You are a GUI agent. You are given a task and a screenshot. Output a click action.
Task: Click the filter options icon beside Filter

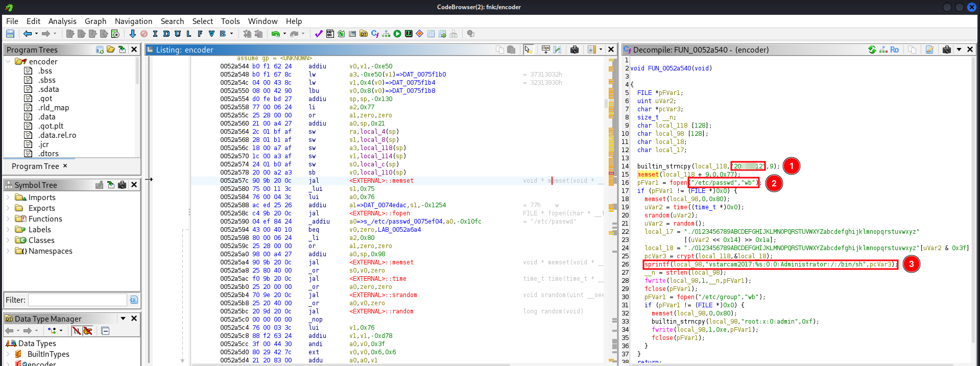click(x=134, y=300)
